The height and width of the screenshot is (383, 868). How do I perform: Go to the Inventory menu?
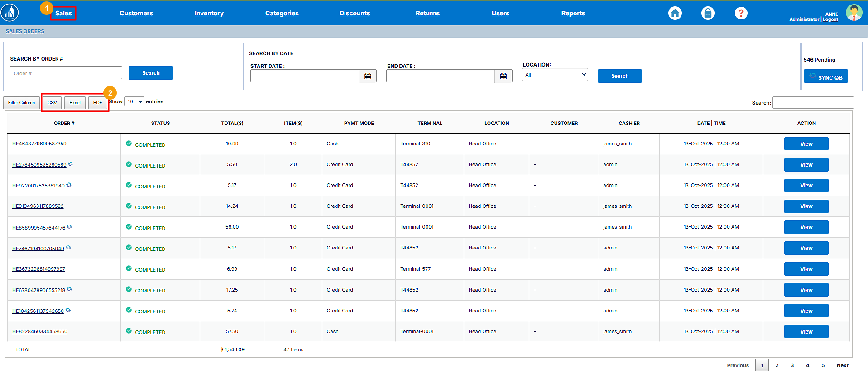[209, 13]
